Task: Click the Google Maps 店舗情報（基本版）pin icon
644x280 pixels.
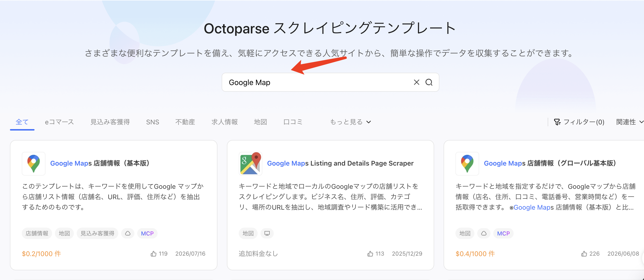Action: (34, 163)
